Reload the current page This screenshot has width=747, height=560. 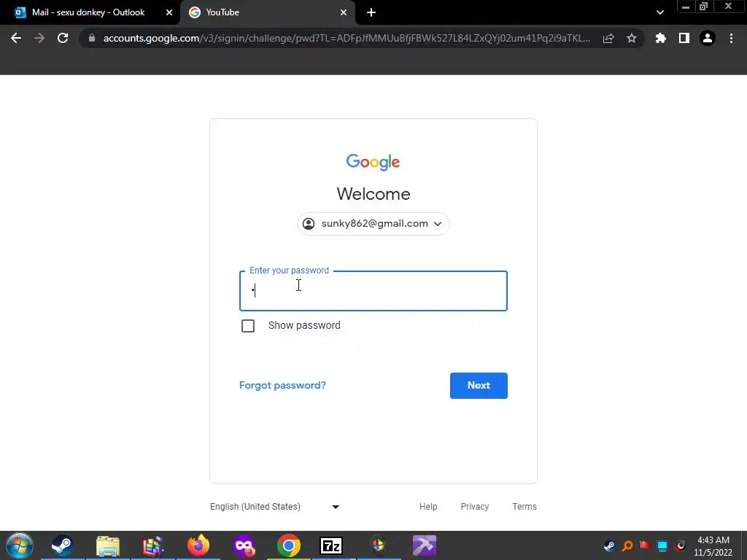click(x=63, y=38)
